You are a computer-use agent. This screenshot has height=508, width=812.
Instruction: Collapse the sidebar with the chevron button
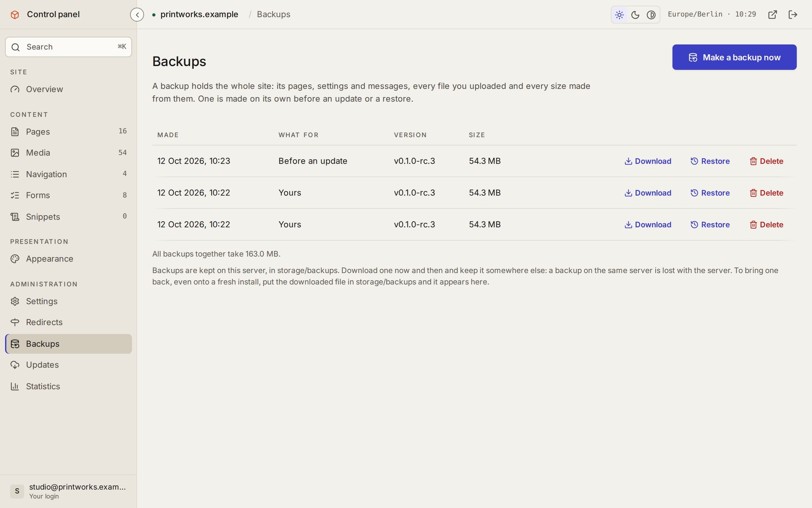(x=137, y=15)
